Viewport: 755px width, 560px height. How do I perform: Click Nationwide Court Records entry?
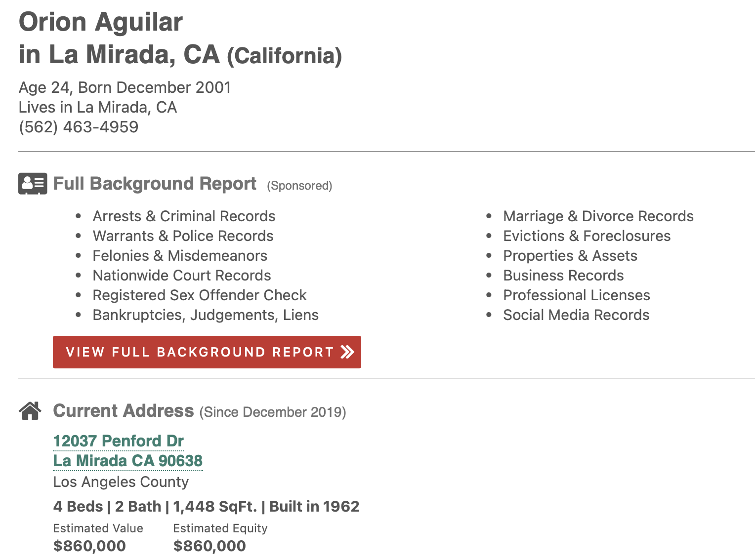[x=182, y=276]
